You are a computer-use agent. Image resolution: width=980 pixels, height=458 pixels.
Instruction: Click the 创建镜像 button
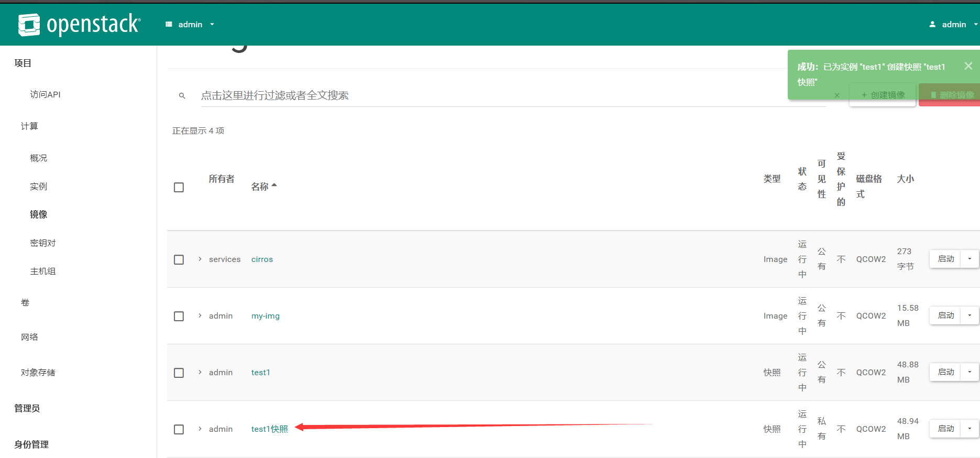tap(883, 95)
